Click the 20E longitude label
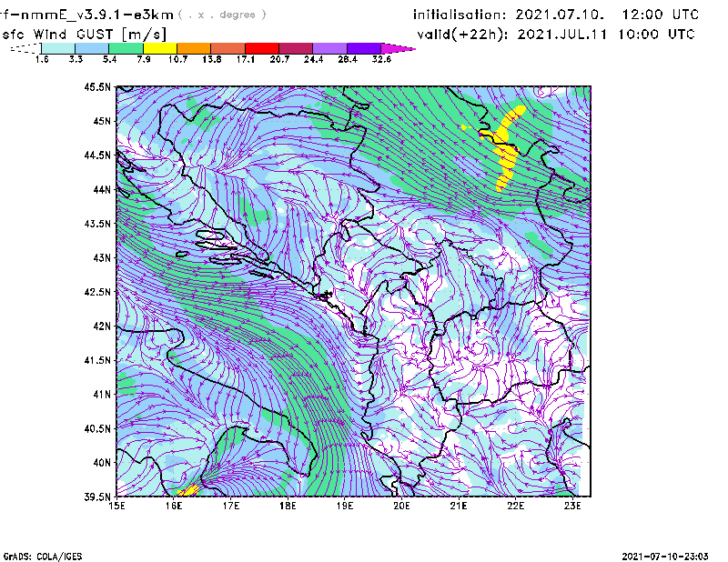 (401, 506)
